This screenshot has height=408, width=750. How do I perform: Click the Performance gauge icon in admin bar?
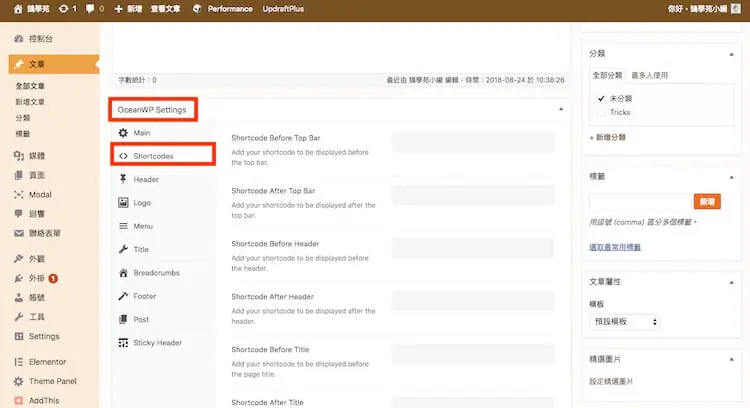[x=197, y=9]
